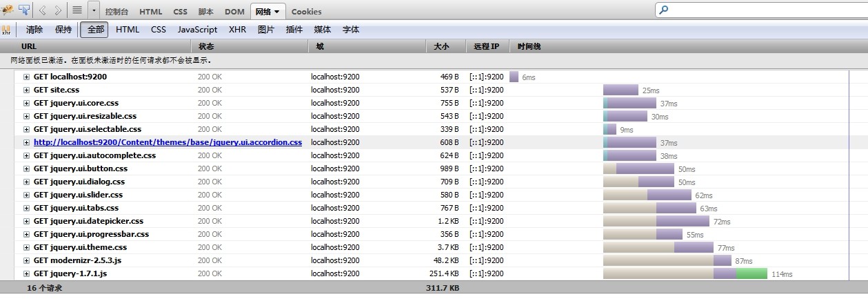
Task: Toggle the 保持 persist button
Action: (63, 30)
